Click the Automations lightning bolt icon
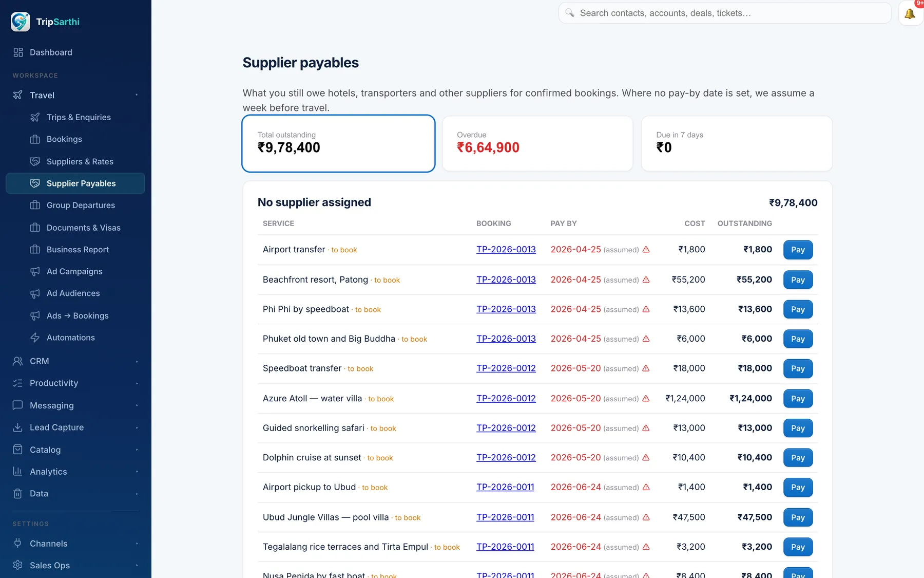The width and height of the screenshot is (924, 578). (35, 338)
